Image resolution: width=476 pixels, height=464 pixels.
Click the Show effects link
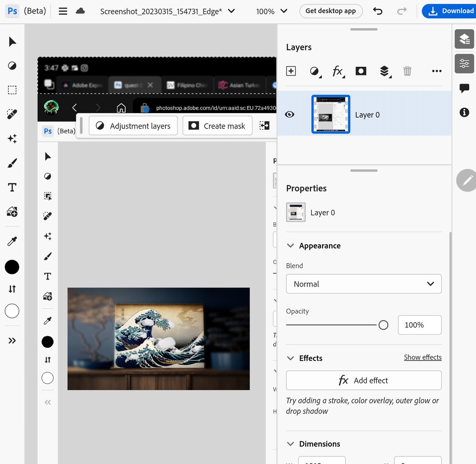tap(422, 357)
